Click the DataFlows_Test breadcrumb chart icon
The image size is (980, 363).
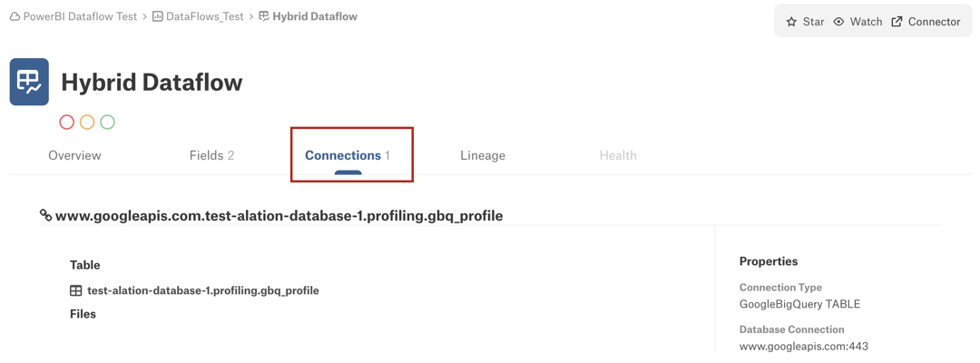pyautogui.click(x=158, y=17)
